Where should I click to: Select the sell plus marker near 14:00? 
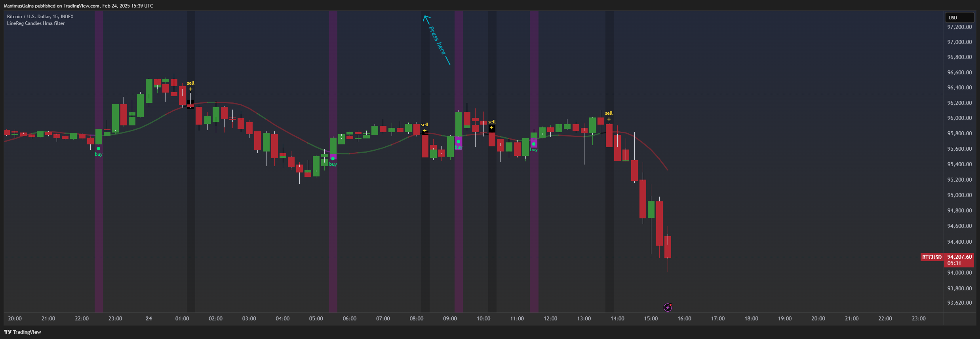point(609,119)
